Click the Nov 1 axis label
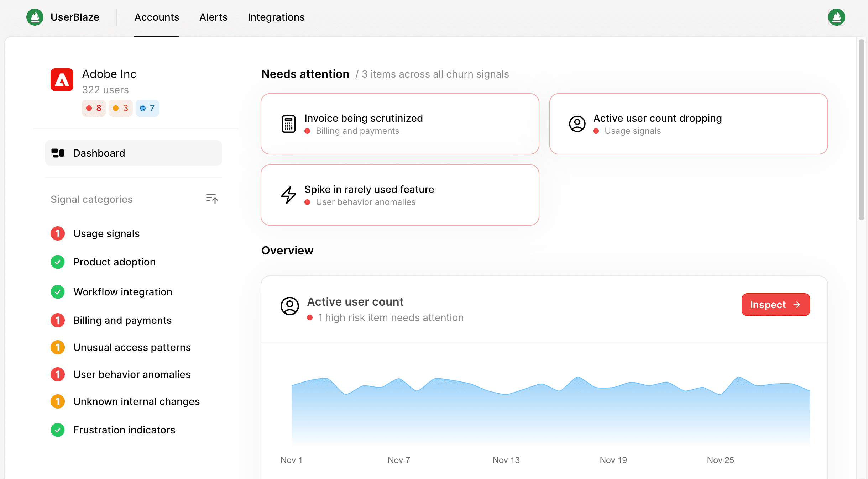Viewport: 868px width, 479px height. point(291,460)
